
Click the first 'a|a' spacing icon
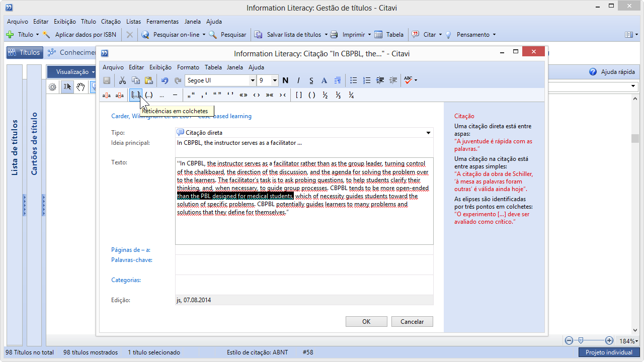tap(107, 95)
